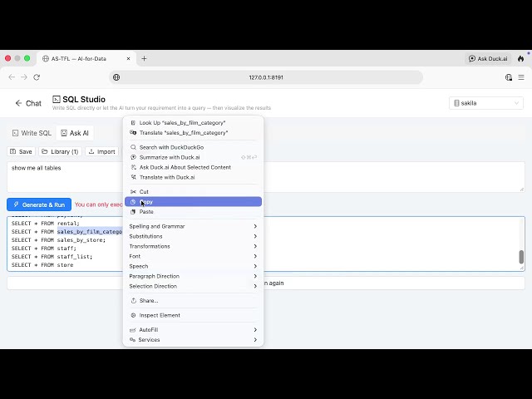Expand Font submenu
The height and width of the screenshot is (399, 532).
[193, 256]
